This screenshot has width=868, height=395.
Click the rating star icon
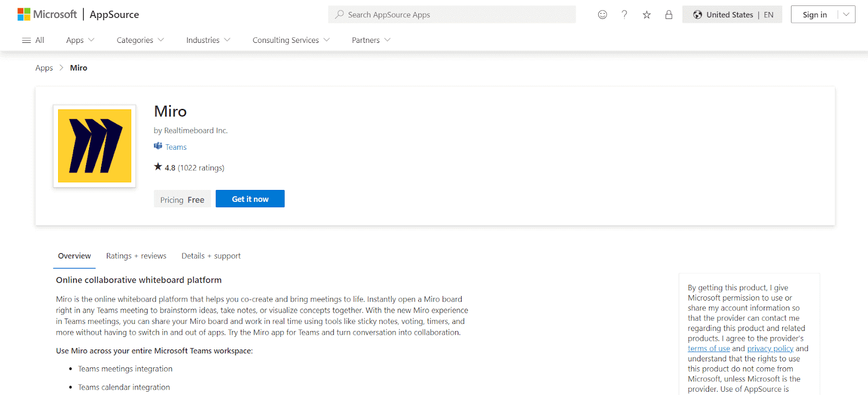coord(158,167)
